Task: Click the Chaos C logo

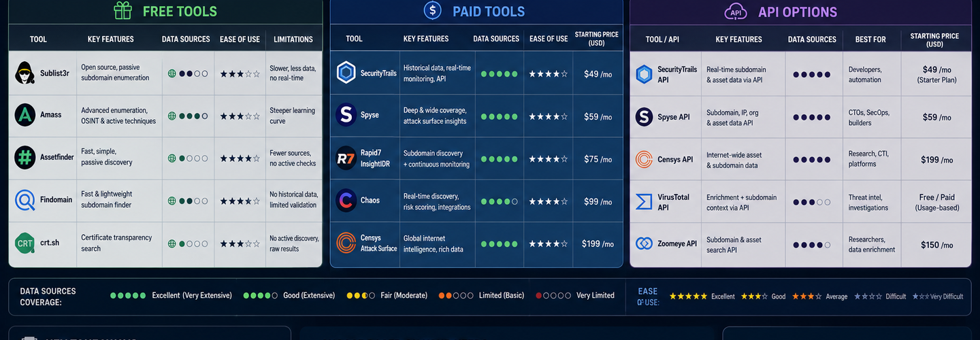Action: tap(346, 201)
